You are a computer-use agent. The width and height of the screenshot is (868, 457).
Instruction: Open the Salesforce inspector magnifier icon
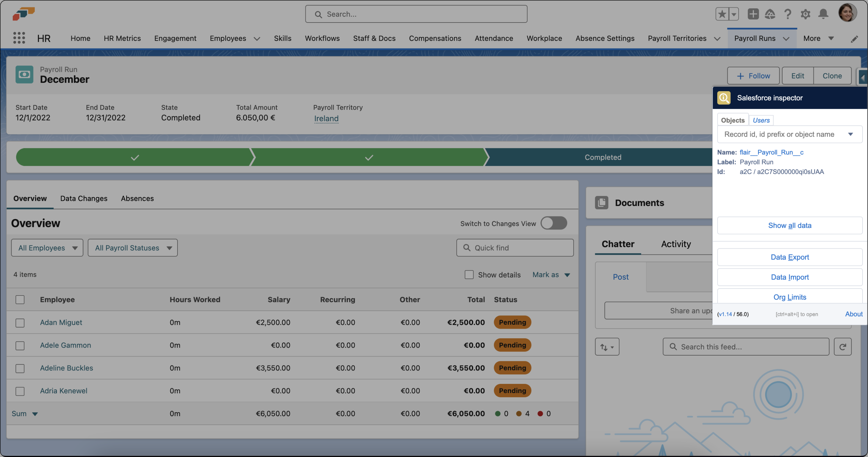(724, 97)
